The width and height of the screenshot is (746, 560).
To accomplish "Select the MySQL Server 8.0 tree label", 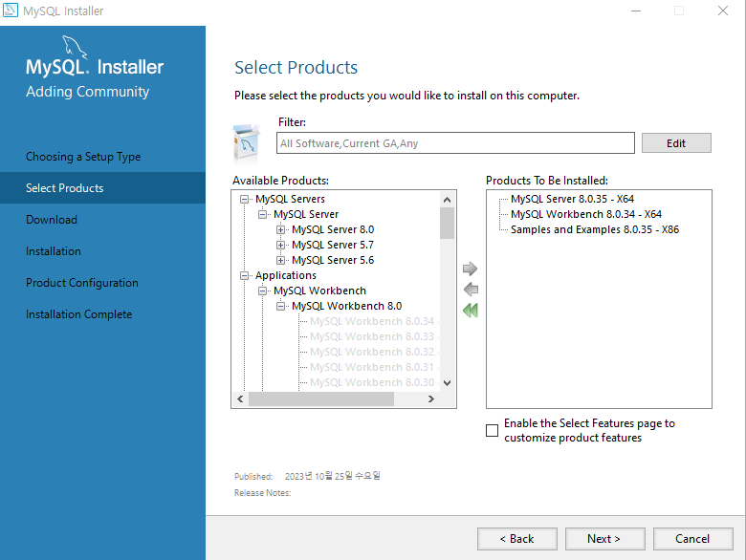I will click(333, 229).
